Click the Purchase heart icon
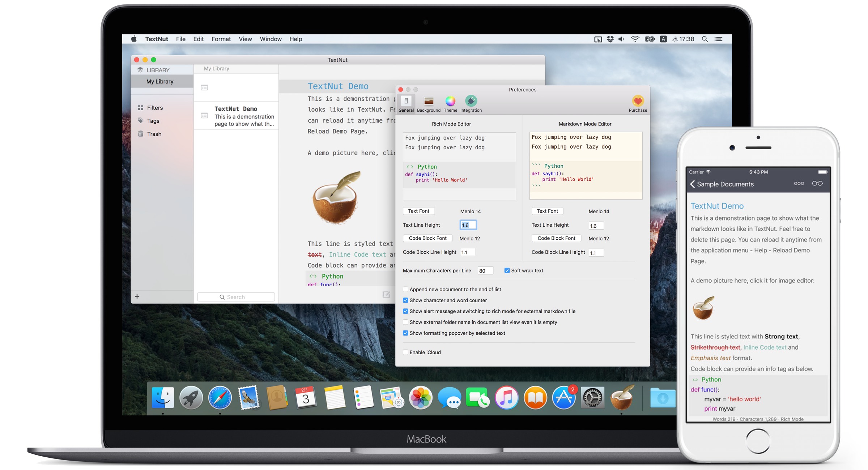 [x=638, y=101]
